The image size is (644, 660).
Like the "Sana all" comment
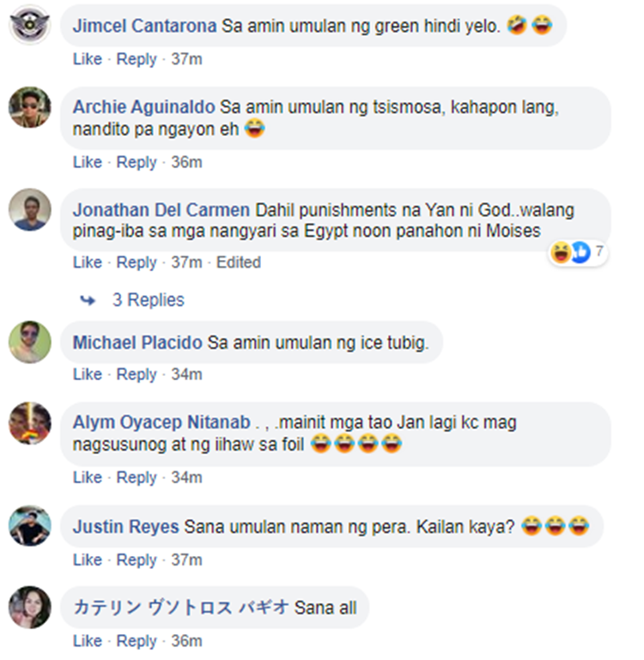click(x=87, y=641)
